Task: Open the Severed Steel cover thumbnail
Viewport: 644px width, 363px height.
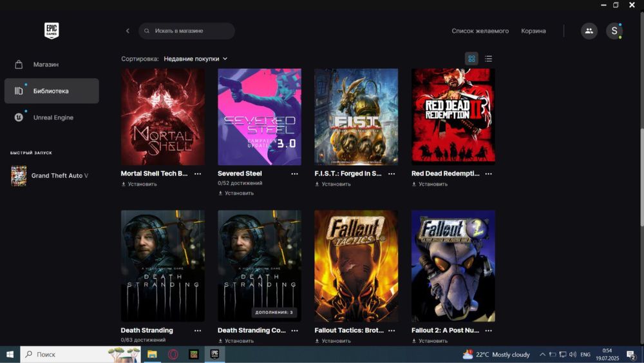Action: (260, 117)
